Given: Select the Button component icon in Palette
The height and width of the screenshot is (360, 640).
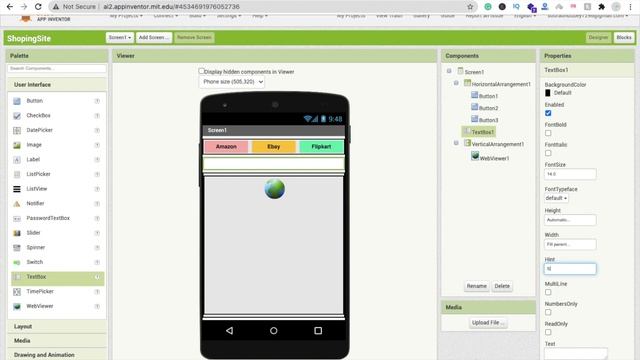Looking at the screenshot, I should pyautogui.click(x=17, y=101).
